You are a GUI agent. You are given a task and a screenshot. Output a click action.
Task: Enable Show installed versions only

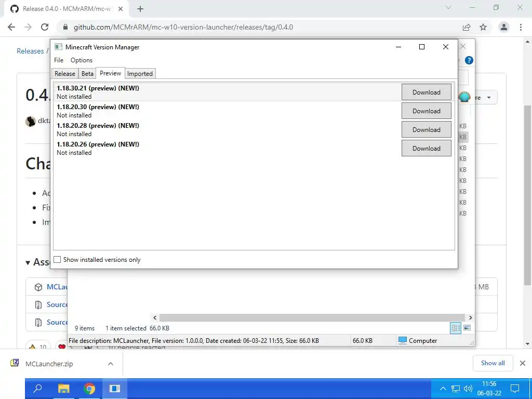(57, 260)
